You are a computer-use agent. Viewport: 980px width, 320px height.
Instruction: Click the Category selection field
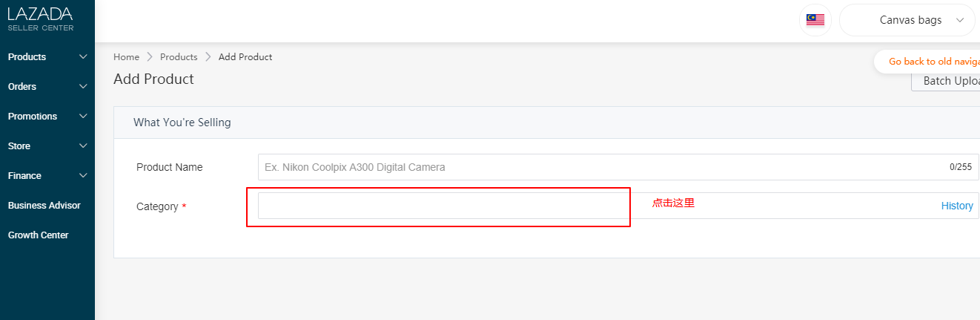coord(618,206)
